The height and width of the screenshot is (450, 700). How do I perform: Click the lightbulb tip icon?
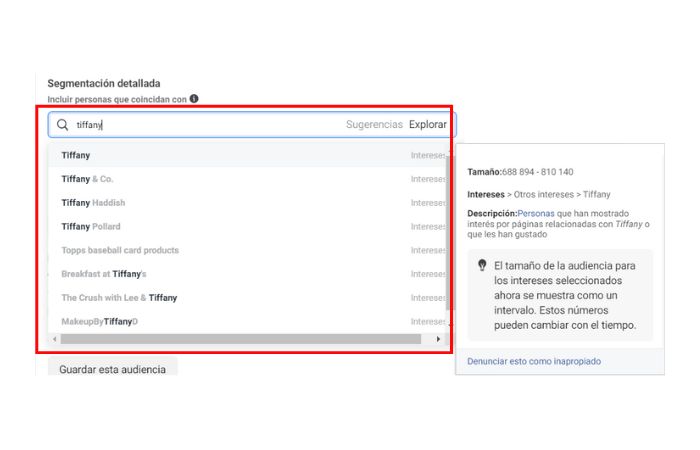[482, 265]
